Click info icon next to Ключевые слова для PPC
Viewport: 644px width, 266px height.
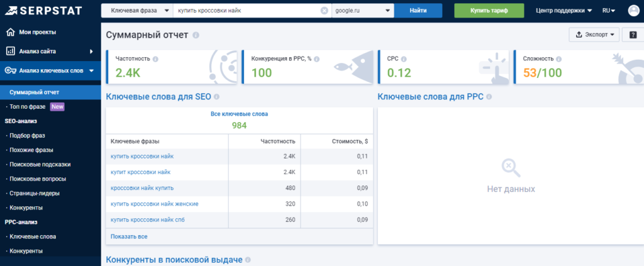[x=489, y=97]
